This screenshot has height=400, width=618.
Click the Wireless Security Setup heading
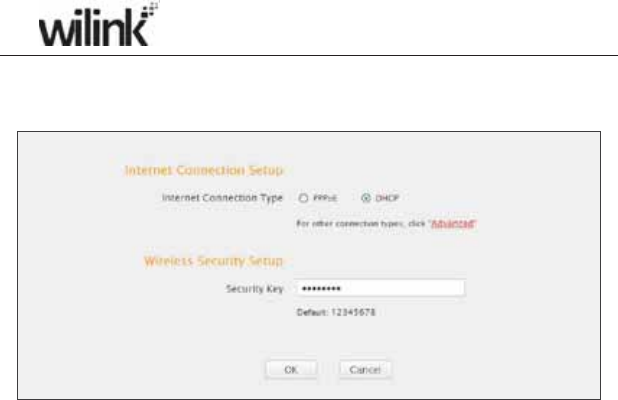click(213, 261)
